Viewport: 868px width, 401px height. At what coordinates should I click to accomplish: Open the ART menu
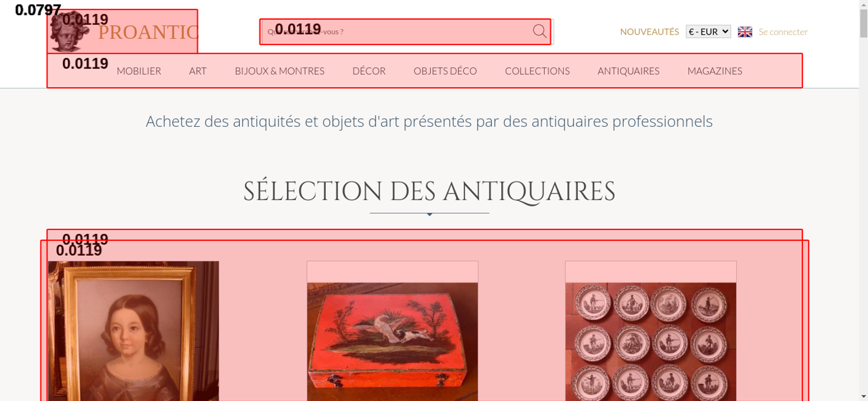[x=198, y=71]
